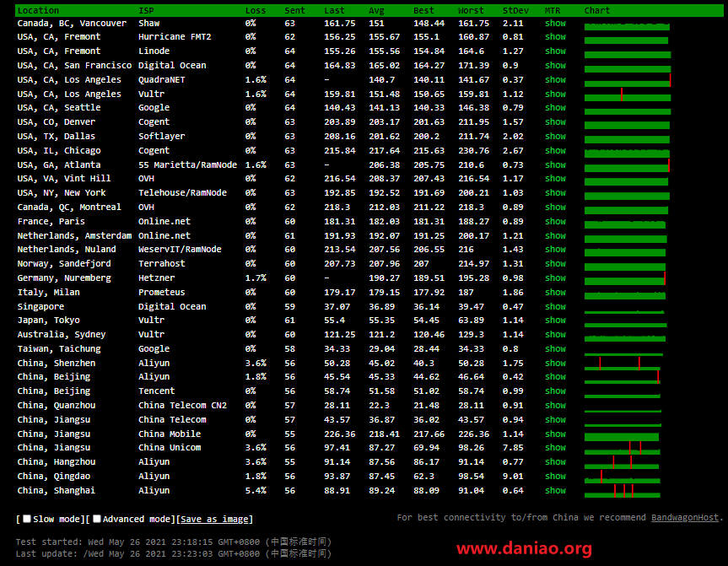Show MTR for Los Angeles Vultr row

pos(555,94)
